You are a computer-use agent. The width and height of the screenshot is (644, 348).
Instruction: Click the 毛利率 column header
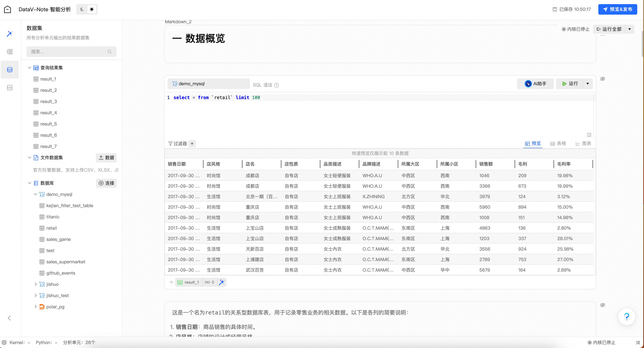pyautogui.click(x=564, y=164)
